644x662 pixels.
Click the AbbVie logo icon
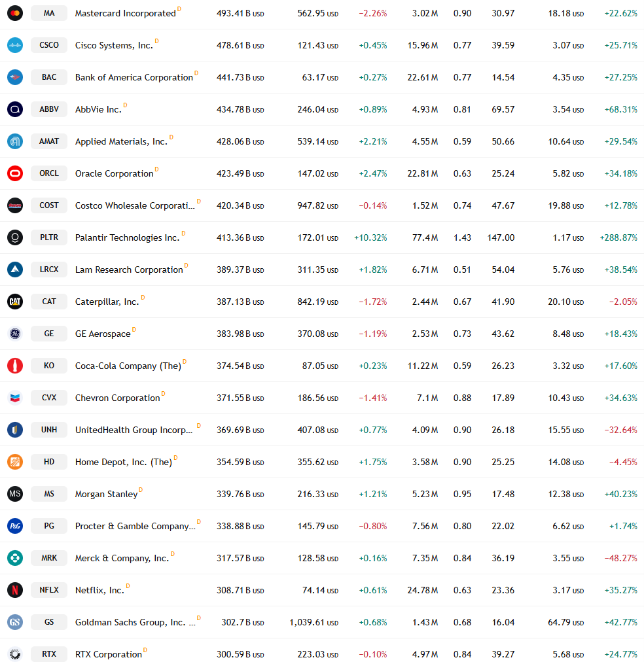tap(15, 109)
